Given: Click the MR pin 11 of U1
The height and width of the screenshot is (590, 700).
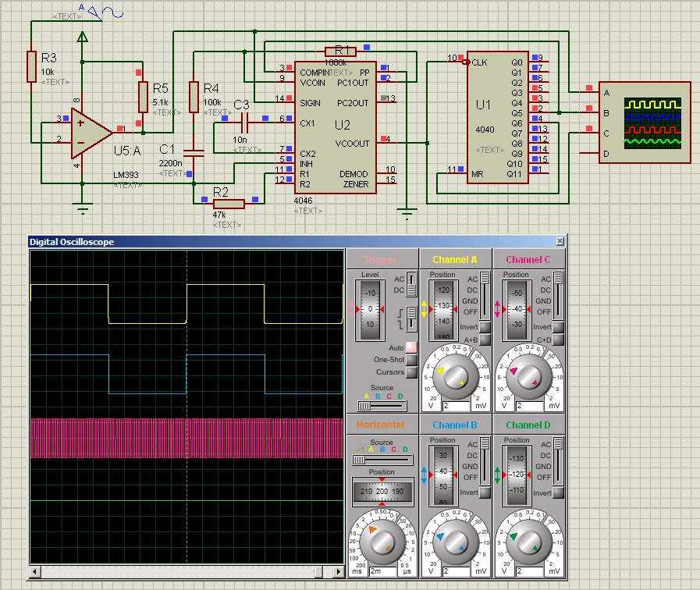Looking at the screenshot, I should pos(456,173).
